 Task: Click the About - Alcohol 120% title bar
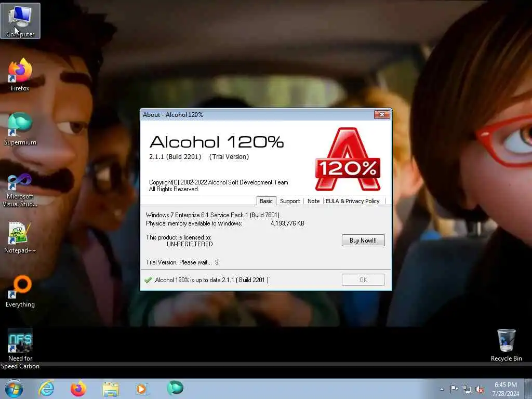pos(258,115)
